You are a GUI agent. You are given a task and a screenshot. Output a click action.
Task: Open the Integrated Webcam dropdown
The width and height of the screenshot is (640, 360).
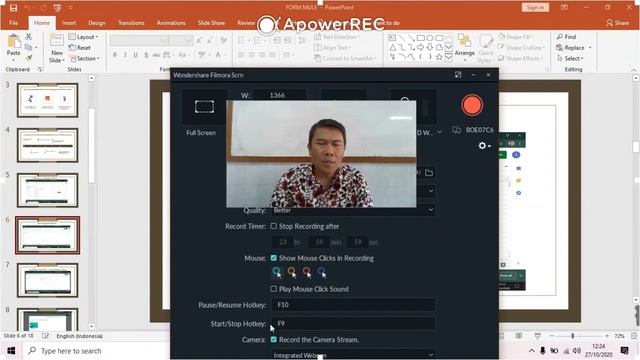pos(353,355)
